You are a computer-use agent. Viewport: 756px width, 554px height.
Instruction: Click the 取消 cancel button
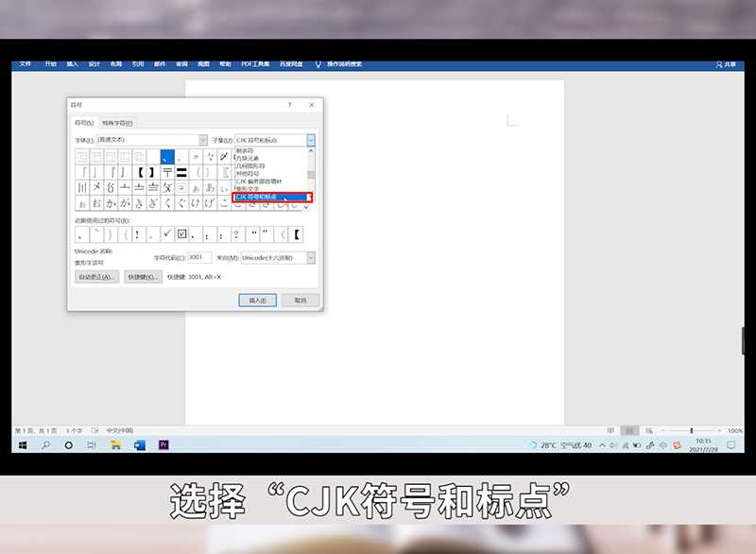click(x=301, y=300)
